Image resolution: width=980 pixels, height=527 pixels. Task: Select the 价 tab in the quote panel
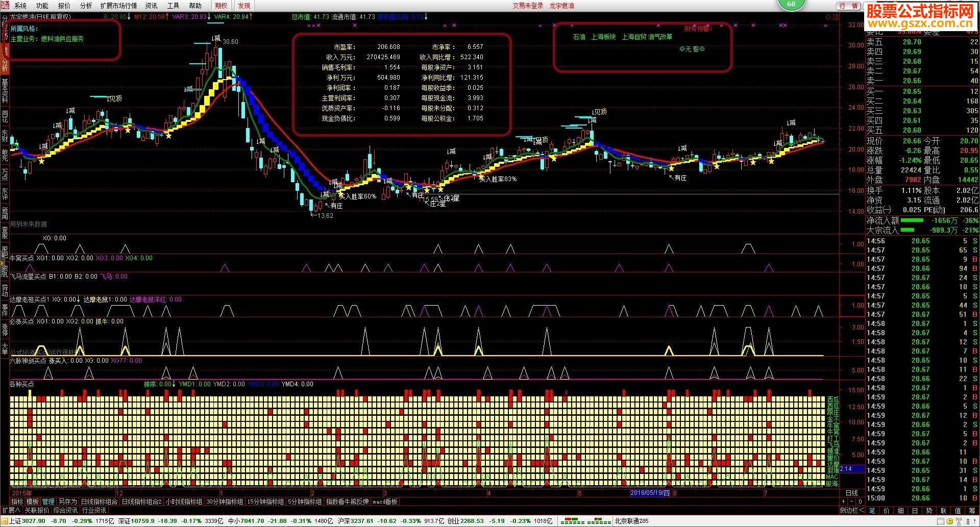886,511
